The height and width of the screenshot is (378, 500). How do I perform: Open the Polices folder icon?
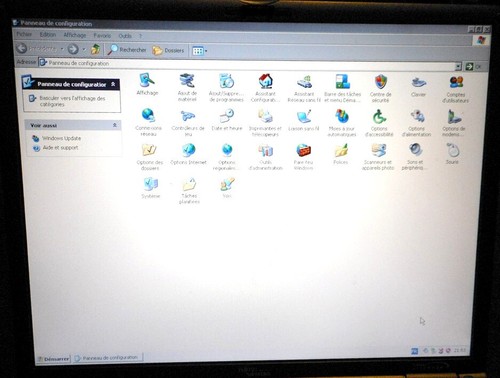pyautogui.click(x=341, y=154)
